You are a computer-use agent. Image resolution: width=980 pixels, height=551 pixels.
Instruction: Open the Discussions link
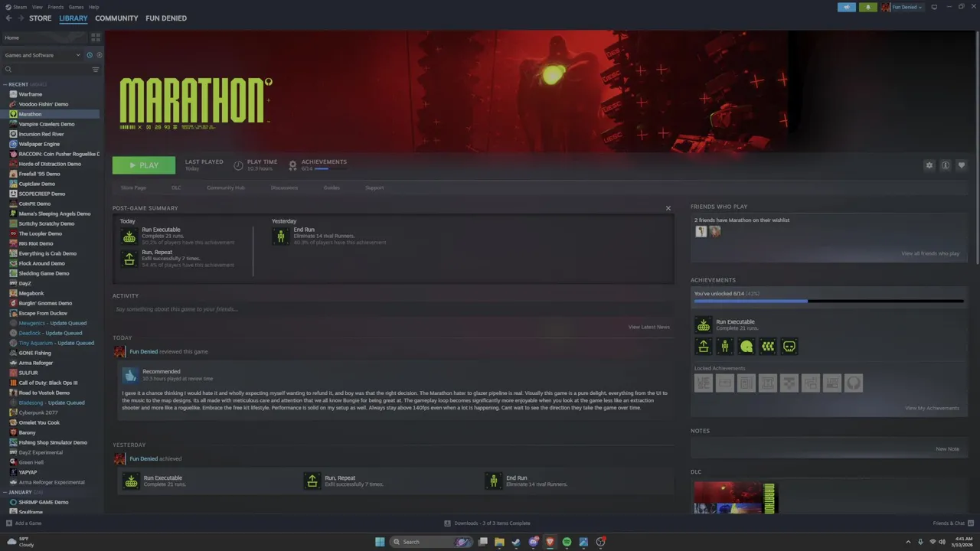284,187
